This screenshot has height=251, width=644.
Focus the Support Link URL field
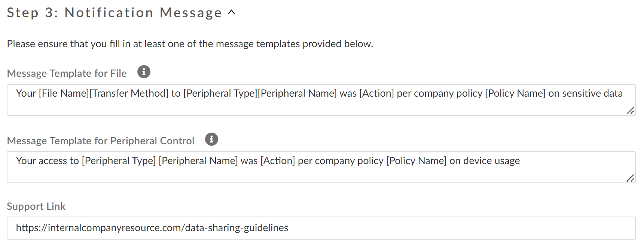coord(321,228)
